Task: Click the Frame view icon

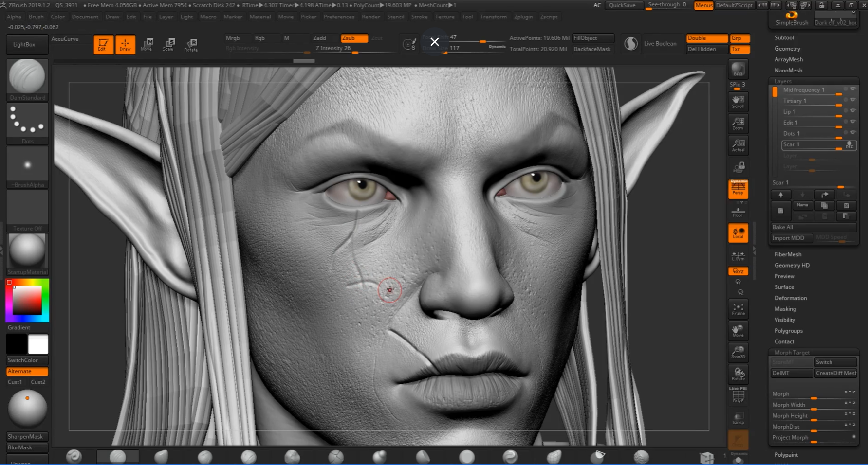Action: 738,308
